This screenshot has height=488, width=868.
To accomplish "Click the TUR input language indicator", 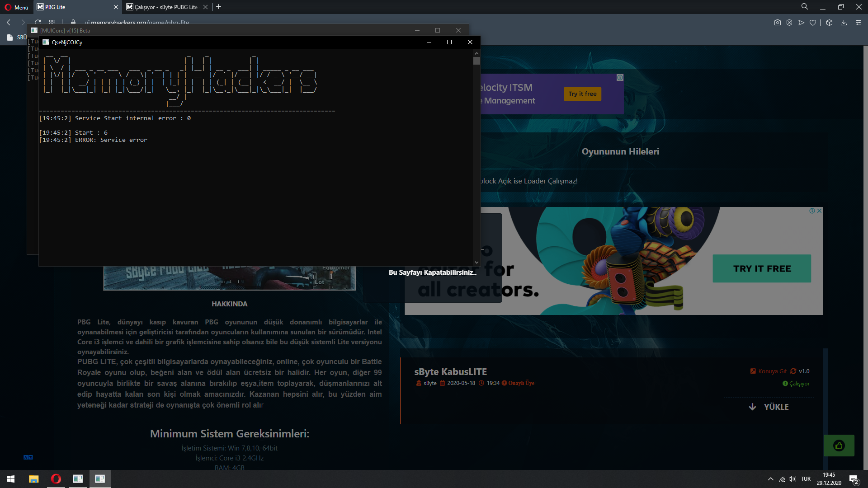I will coord(806,479).
